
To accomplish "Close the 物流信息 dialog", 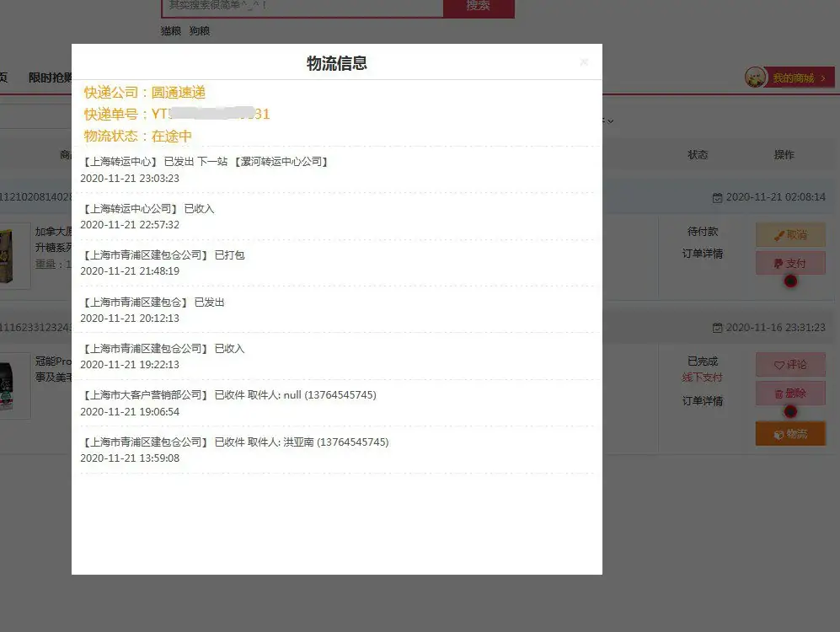I will pos(584,62).
